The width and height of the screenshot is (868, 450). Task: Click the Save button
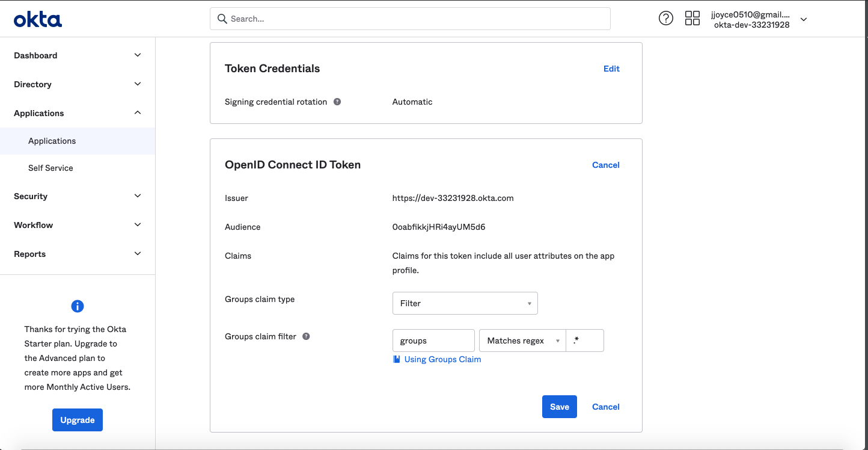pos(559,407)
